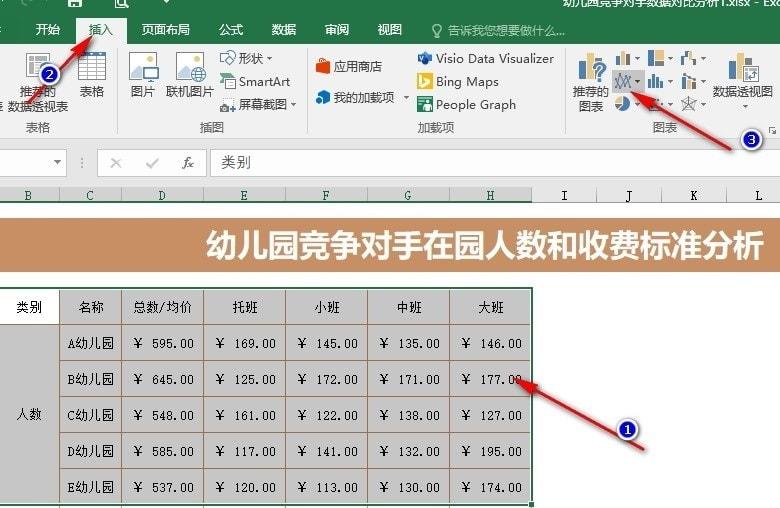
Task: Open the Office Store
Action: click(x=349, y=66)
